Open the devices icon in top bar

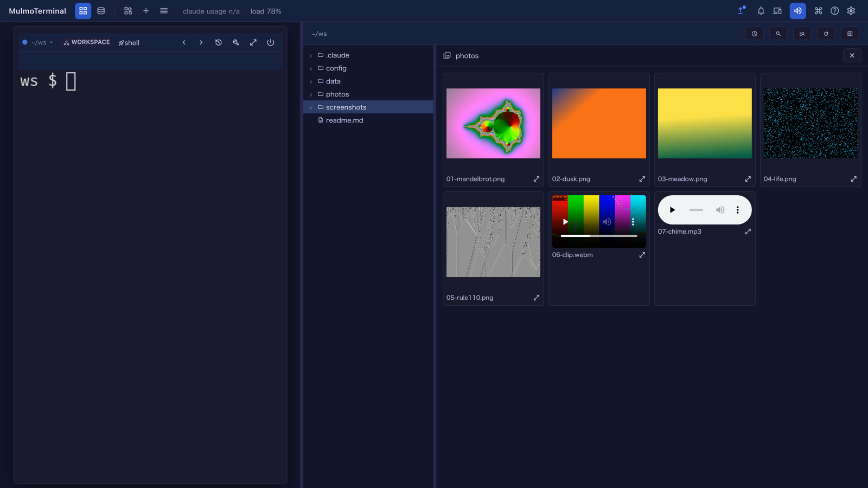click(777, 11)
